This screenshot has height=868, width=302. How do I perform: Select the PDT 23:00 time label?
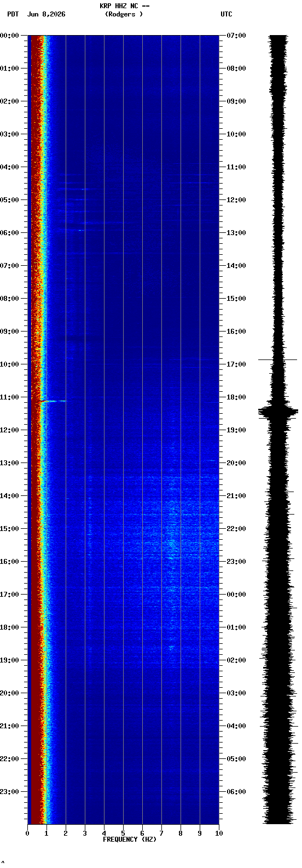tap(9, 792)
